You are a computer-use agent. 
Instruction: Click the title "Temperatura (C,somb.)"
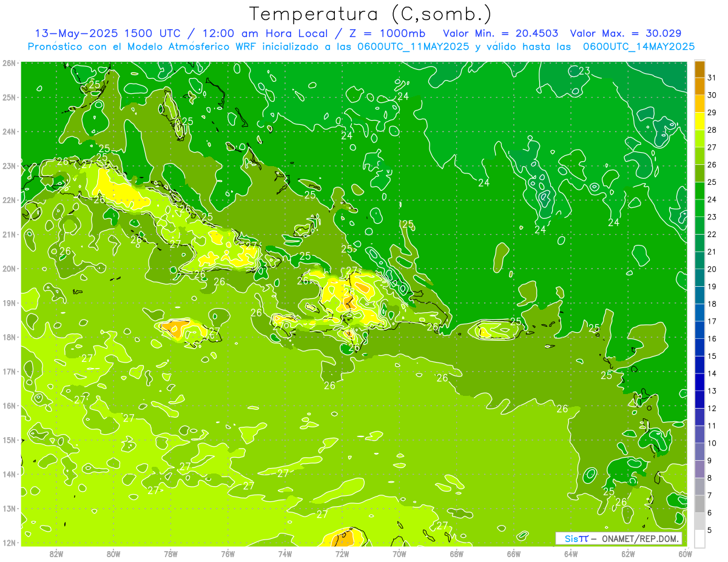[x=371, y=14]
